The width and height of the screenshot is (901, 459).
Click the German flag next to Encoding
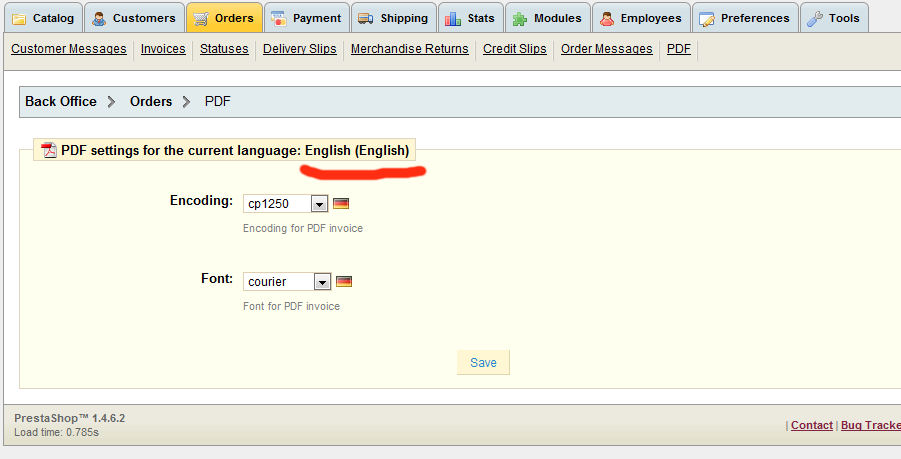pos(341,203)
